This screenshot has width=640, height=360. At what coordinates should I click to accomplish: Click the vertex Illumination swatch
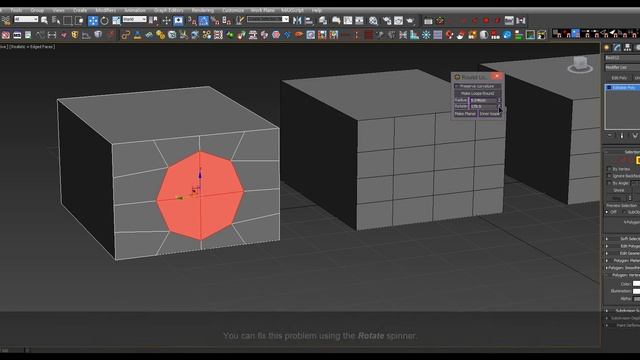click(636, 291)
